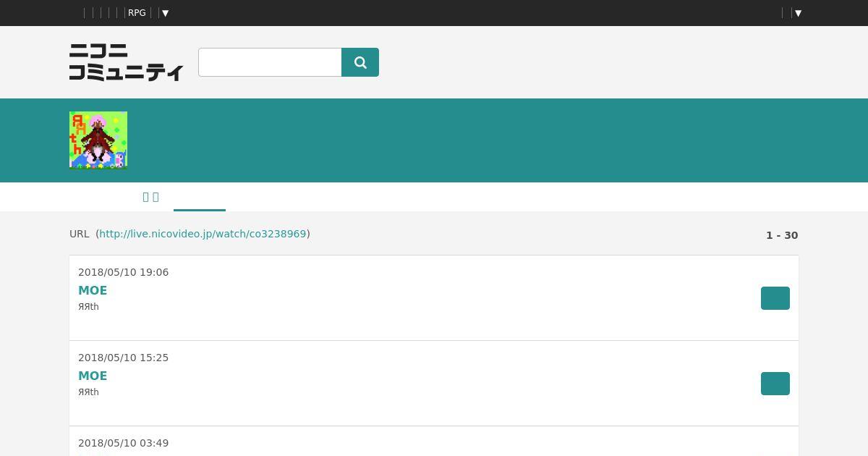
Task: Open the live.nicovideo.jp/watch/co3238969 link
Action: click(x=203, y=234)
